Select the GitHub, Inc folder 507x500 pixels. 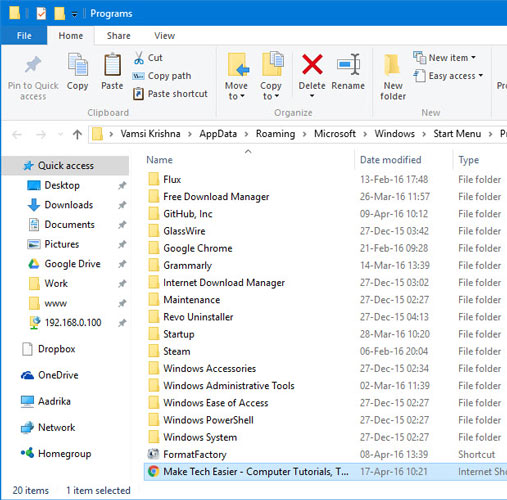(x=188, y=214)
